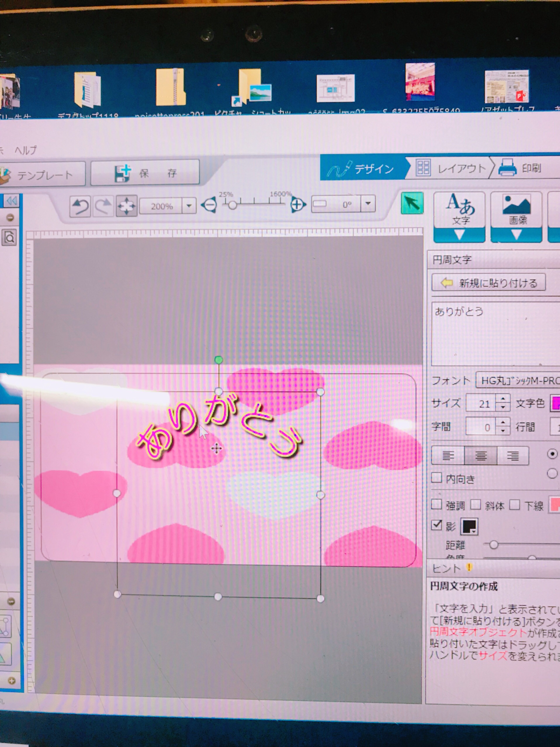Click the 画像 image tool icon
The width and height of the screenshot is (560, 747).
click(516, 210)
